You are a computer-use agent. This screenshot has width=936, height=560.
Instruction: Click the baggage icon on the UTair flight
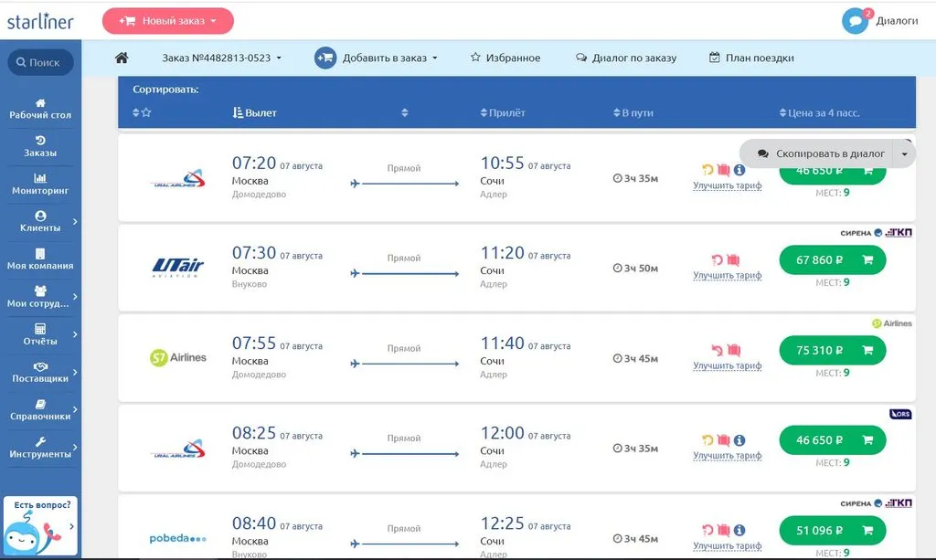tap(733, 260)
